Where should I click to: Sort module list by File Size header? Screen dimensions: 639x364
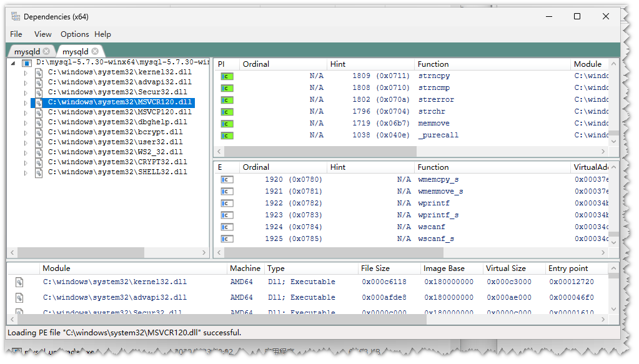(389, 268)
